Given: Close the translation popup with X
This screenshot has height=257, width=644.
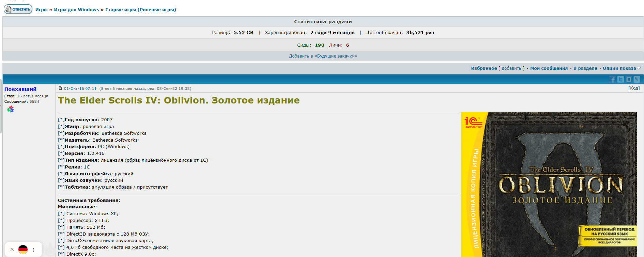Looking at the screenshot, I should [12, 250].
